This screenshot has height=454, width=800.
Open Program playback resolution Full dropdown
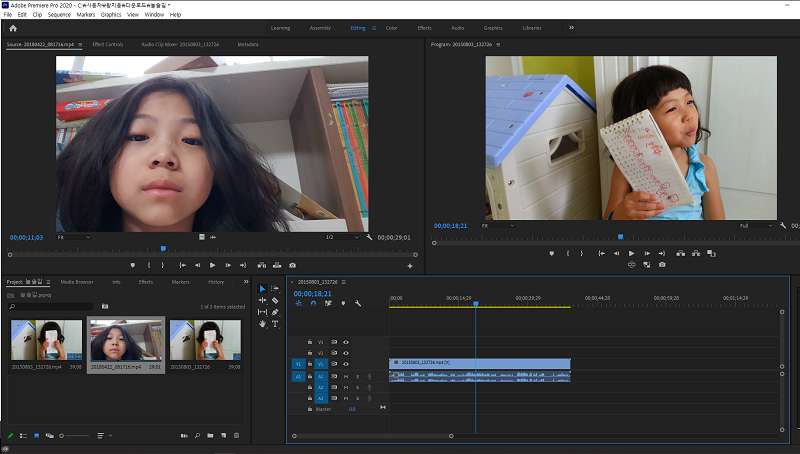coord(756,225)
